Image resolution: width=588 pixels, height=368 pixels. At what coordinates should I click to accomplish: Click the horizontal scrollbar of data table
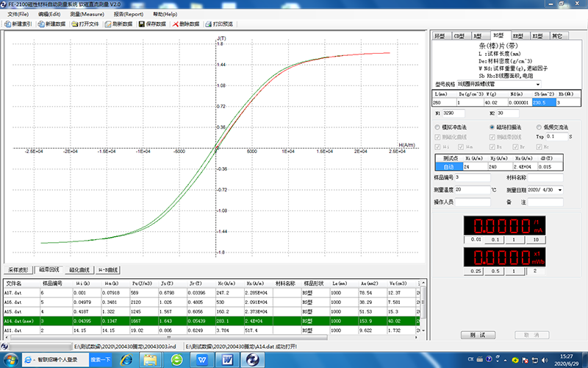pyautogui.click(x=169, y=338)
